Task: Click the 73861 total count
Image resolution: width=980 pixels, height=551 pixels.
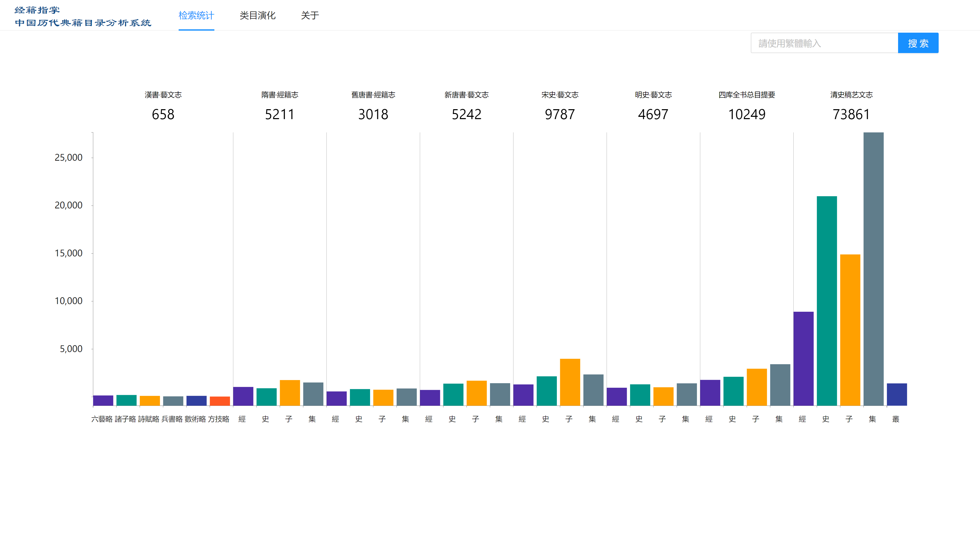Action: (851, 115)
